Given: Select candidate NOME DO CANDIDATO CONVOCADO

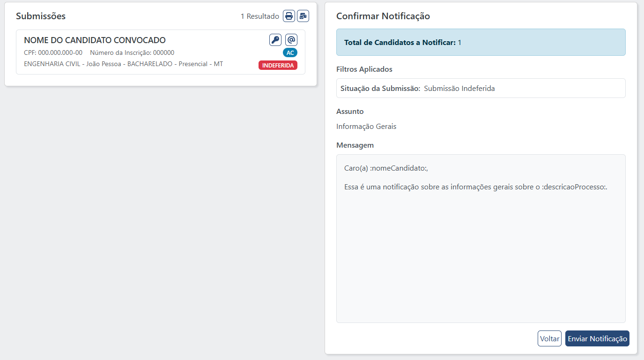Looking at the screenshot, I should coord(95,40).
